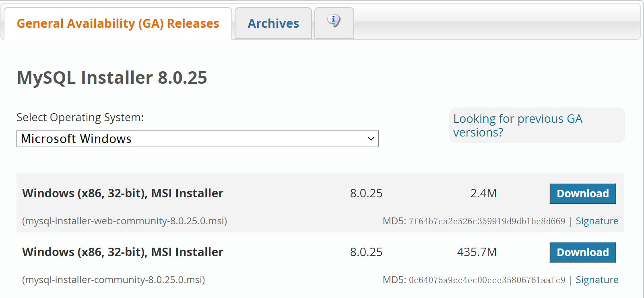Click filename mysql-installer-web-community-8.0.25.0.msi
The width and height of the screenshot is (644, 298).
click(124, 221)
